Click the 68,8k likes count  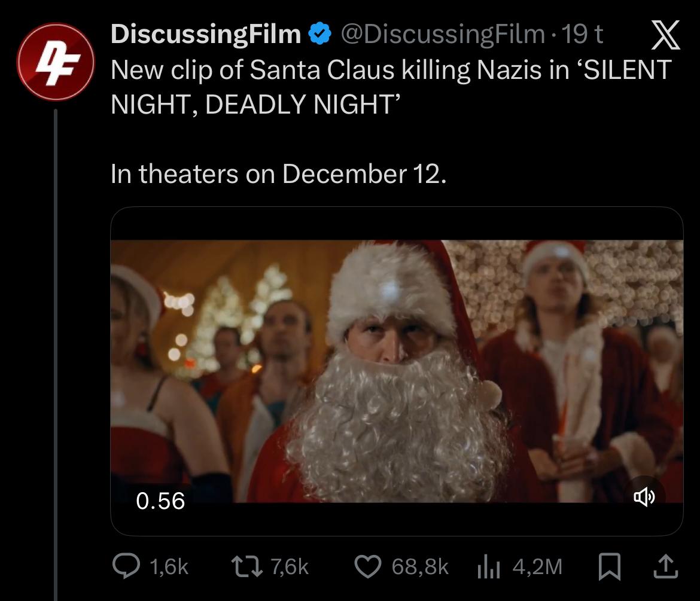(x=420, y=566)
